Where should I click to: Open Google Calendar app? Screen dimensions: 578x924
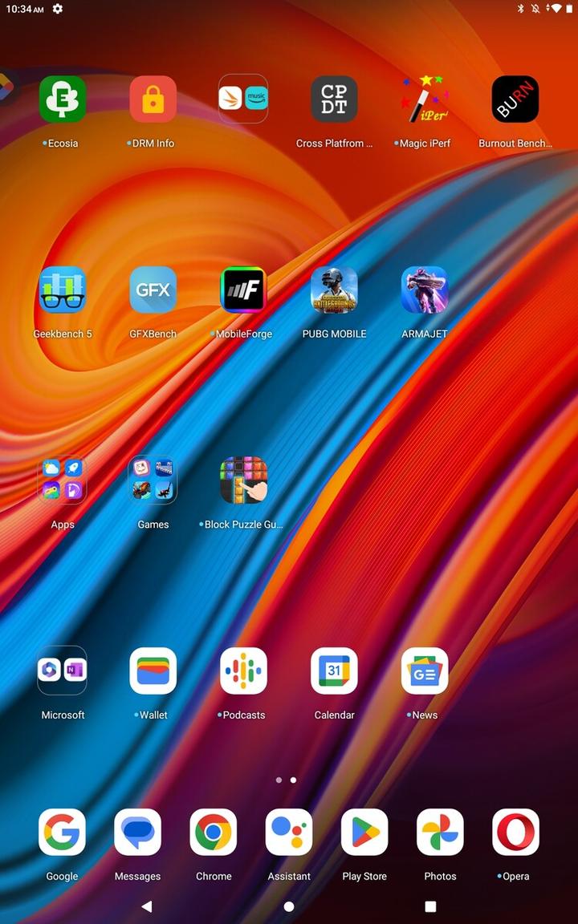(334, 671)
